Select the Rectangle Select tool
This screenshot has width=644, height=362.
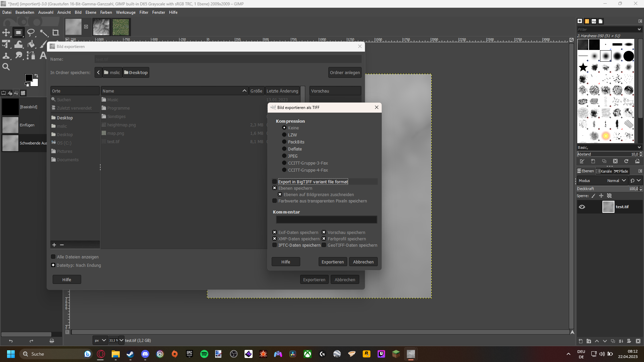(18, 33)
